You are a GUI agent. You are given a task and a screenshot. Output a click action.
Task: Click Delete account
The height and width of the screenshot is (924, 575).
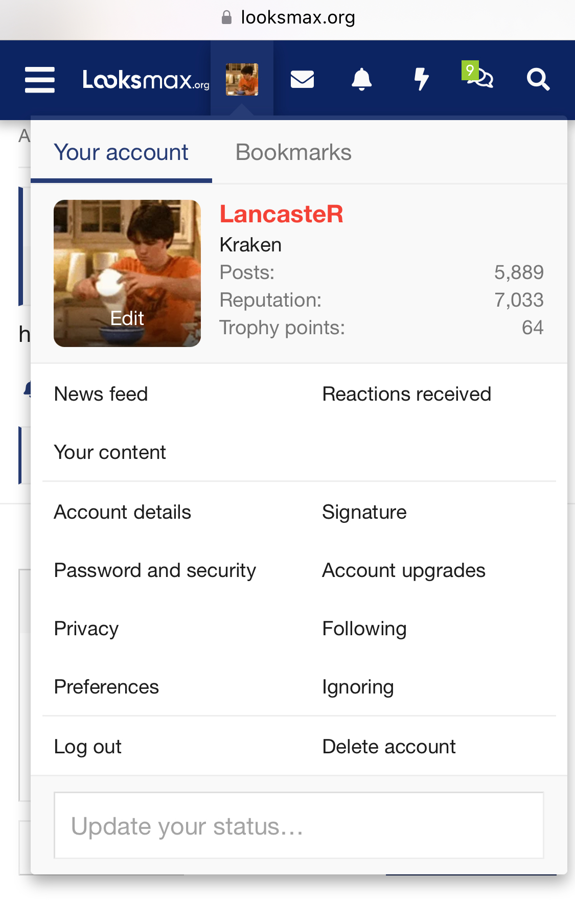389,747
